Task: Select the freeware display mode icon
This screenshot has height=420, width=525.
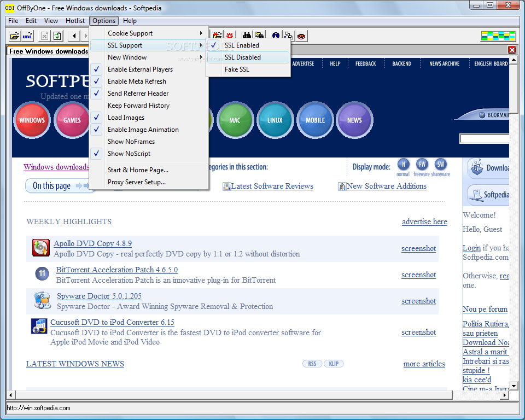Action: pos(422,165)
